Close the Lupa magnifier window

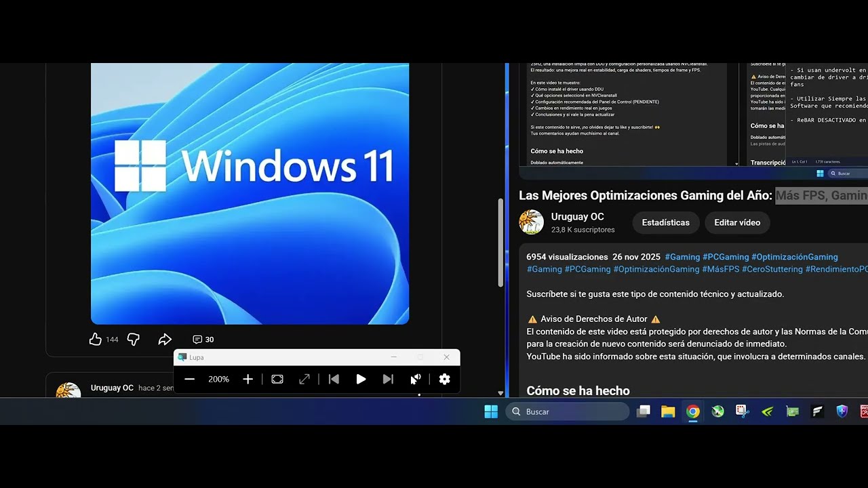click(x=446, y=357)
